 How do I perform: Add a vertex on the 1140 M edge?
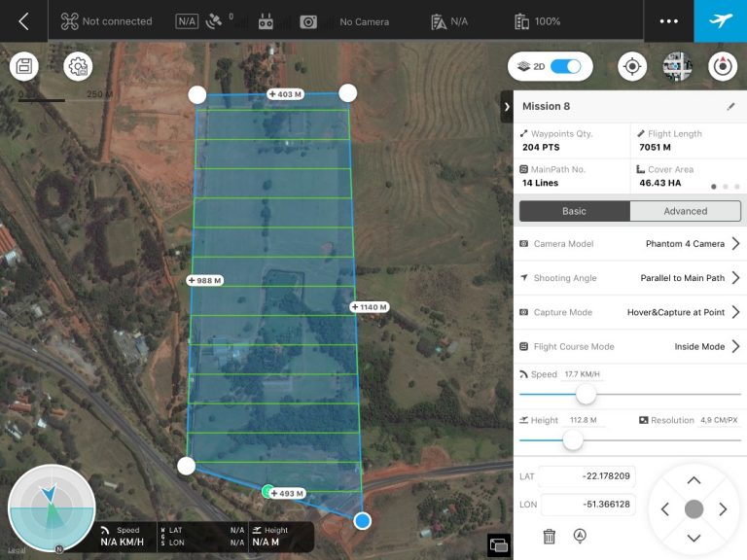[x=370, y=307]
